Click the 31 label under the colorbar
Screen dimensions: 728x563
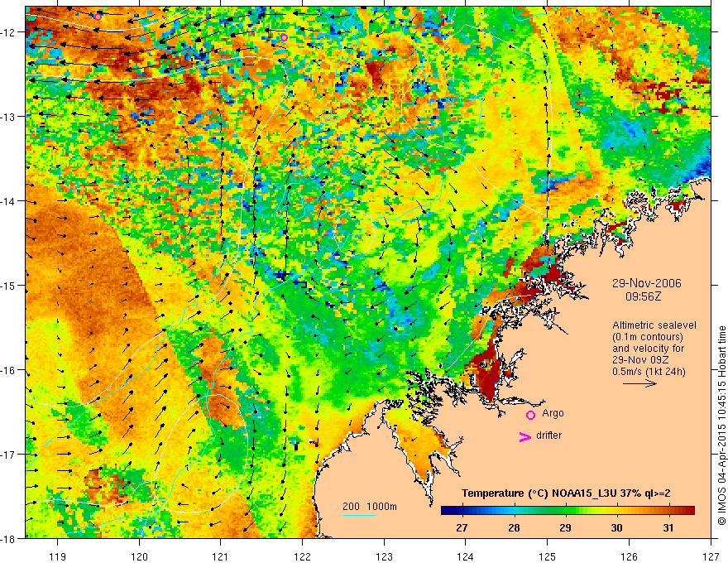click(668, 528)
